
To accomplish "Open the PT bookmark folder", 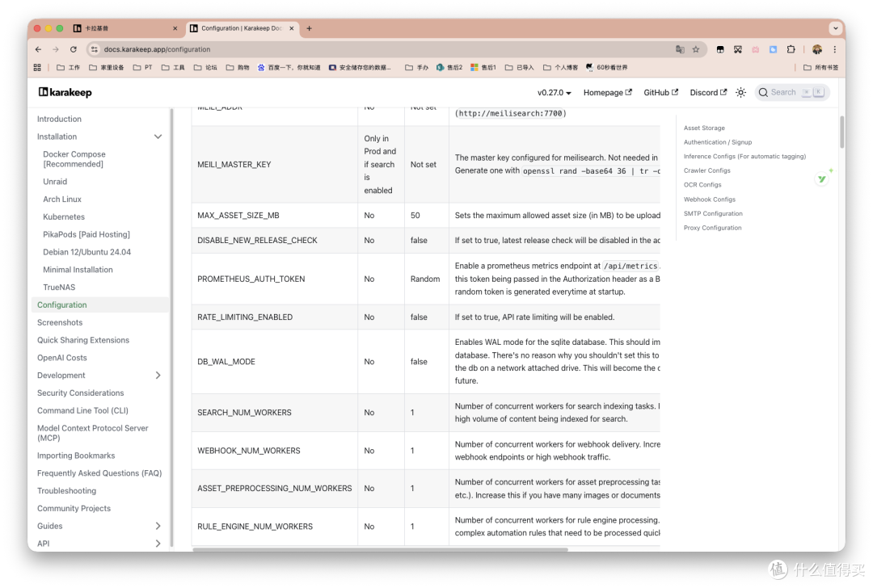I will (142, 67).
